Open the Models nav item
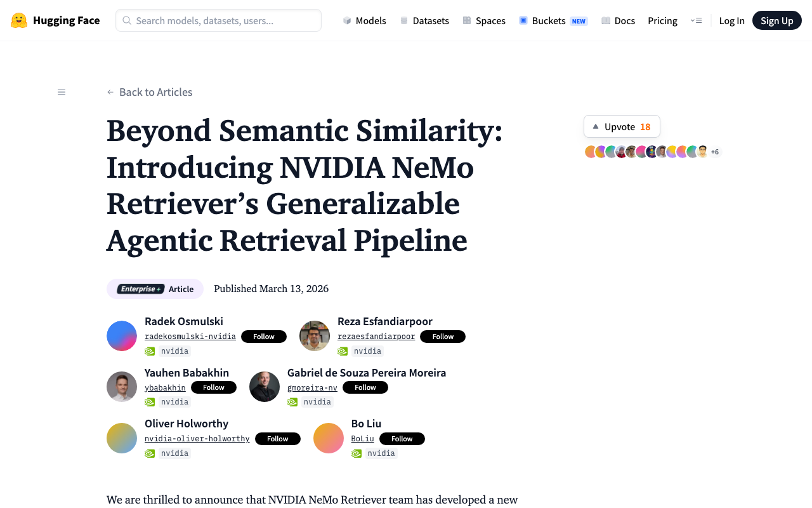Viewport: 812px width, 508px height. 364,20
